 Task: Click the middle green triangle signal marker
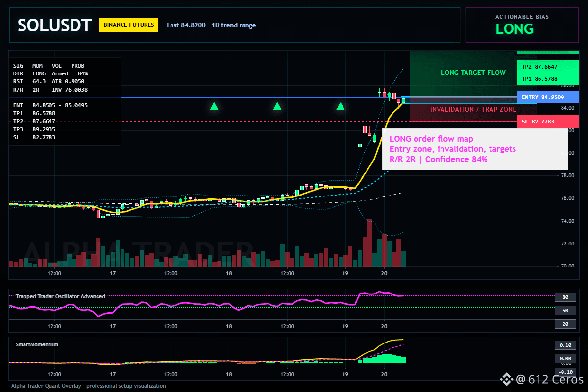pos(277,106)
